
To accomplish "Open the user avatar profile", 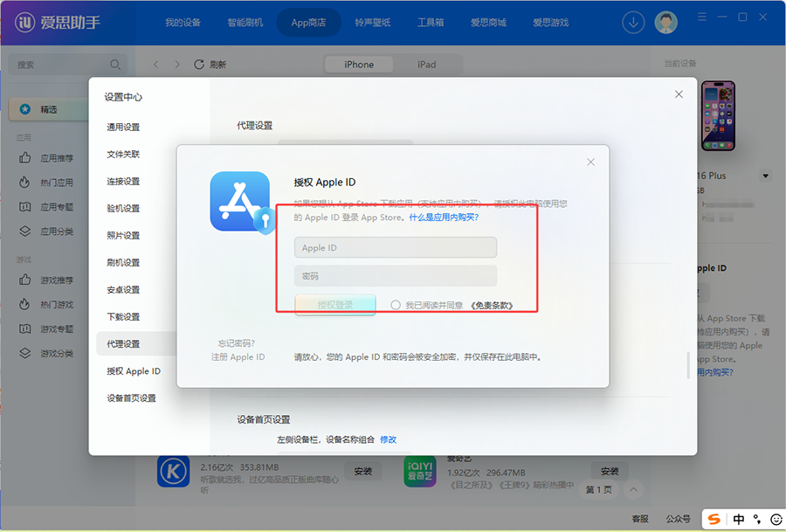I will tap(665, 23).
